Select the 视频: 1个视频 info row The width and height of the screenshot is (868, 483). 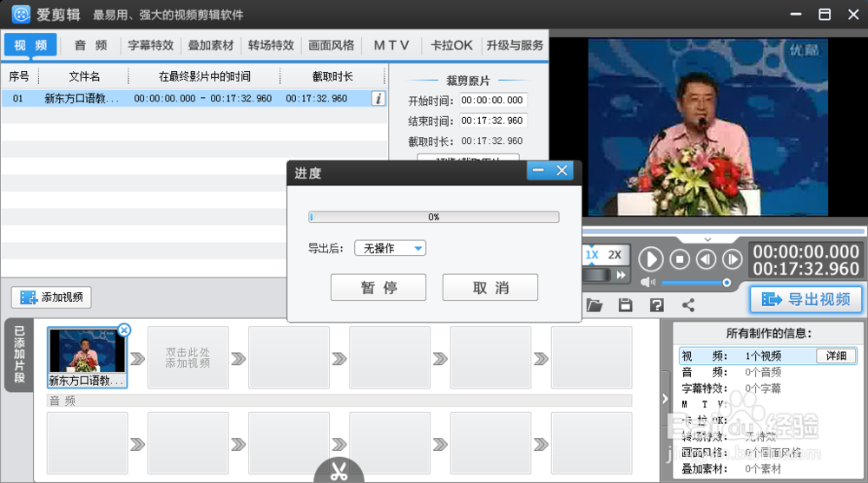pyautogui.click(x=768, y=356)
